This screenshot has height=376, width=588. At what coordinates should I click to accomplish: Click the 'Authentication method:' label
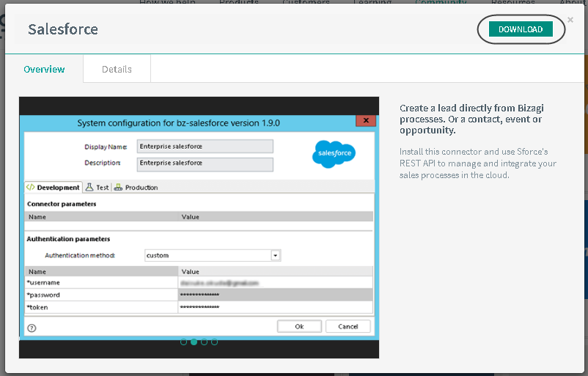(80, 255)
